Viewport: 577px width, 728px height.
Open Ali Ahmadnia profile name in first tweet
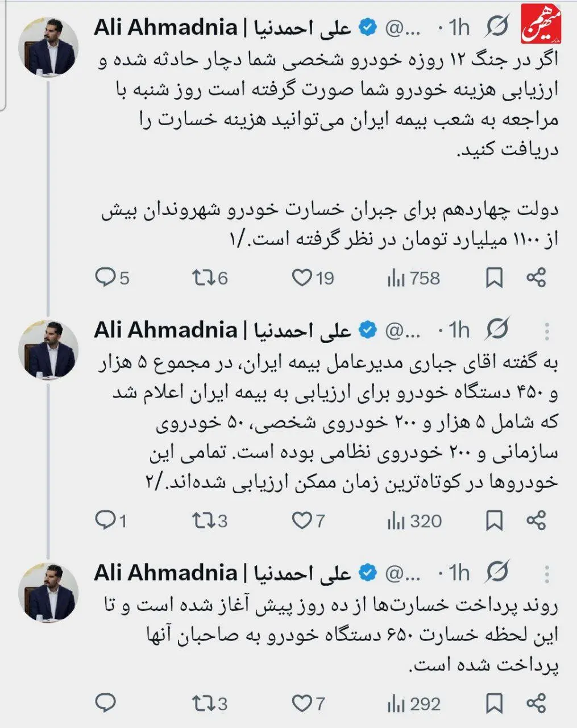[x=165, y=27]
